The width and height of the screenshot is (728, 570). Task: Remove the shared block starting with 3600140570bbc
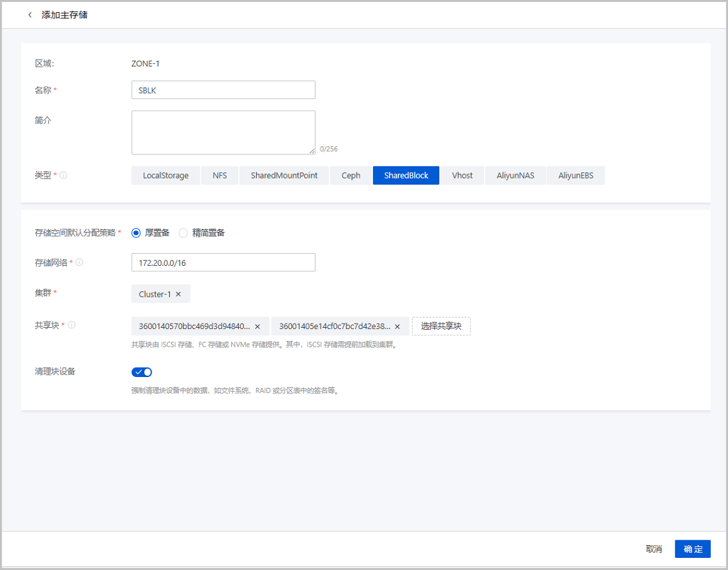click(257, 326)
